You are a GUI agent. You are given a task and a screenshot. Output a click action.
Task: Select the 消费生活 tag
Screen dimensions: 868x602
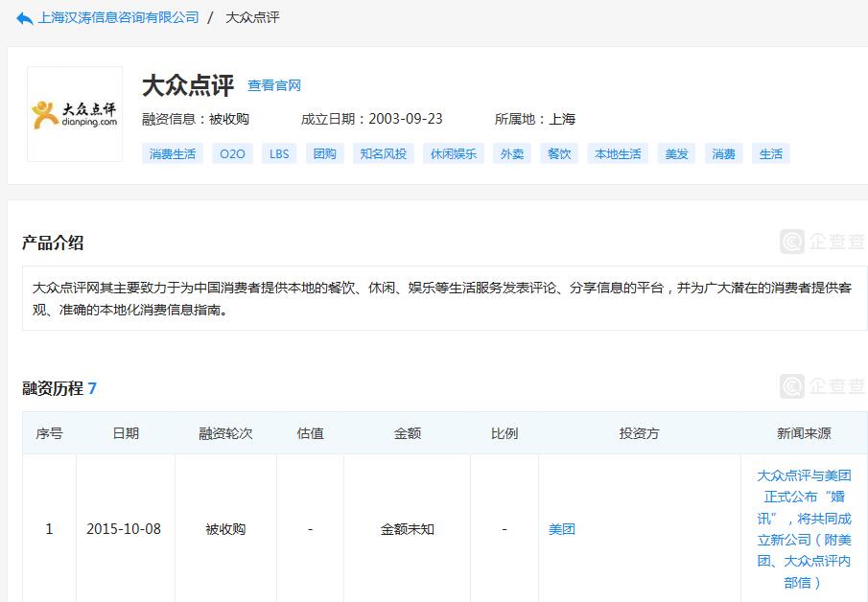click(172, 153)
